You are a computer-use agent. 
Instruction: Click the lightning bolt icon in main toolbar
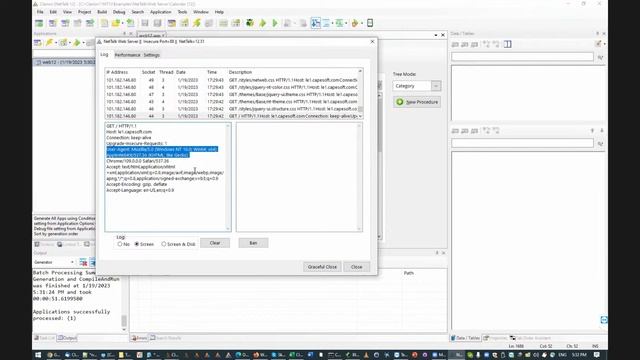point(197,23)
